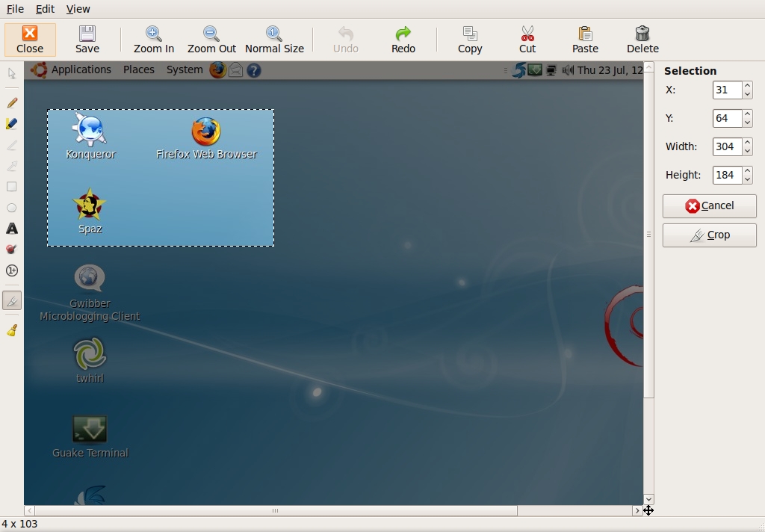This screenshot has width=765, height=532.
Task: Decrease the X value with down arrow
Action: (x=747, y=94)
